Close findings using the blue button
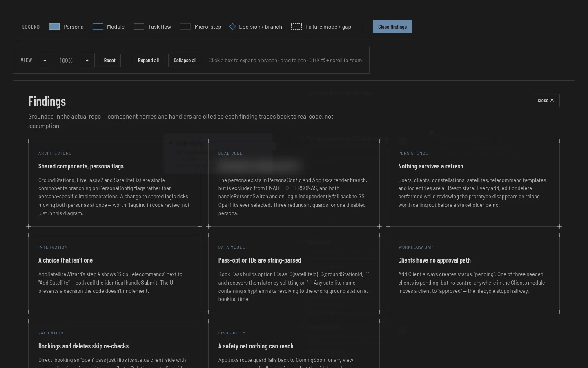This screenshot has height=368, width=588. coord(392,27)
